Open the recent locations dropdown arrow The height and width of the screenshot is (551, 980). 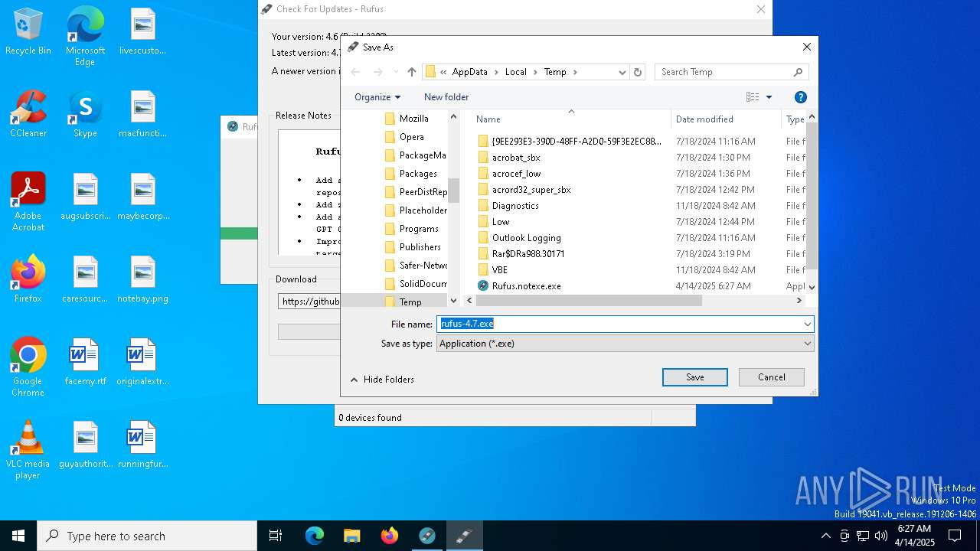396,72
